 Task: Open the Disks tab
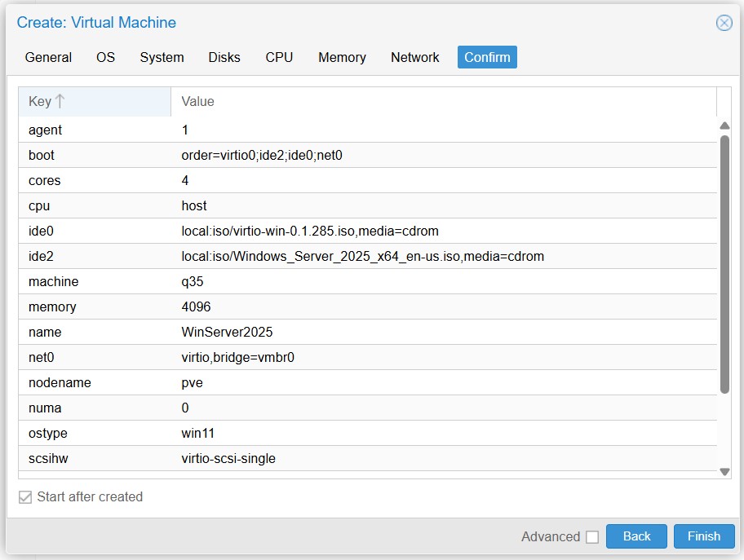224,57
